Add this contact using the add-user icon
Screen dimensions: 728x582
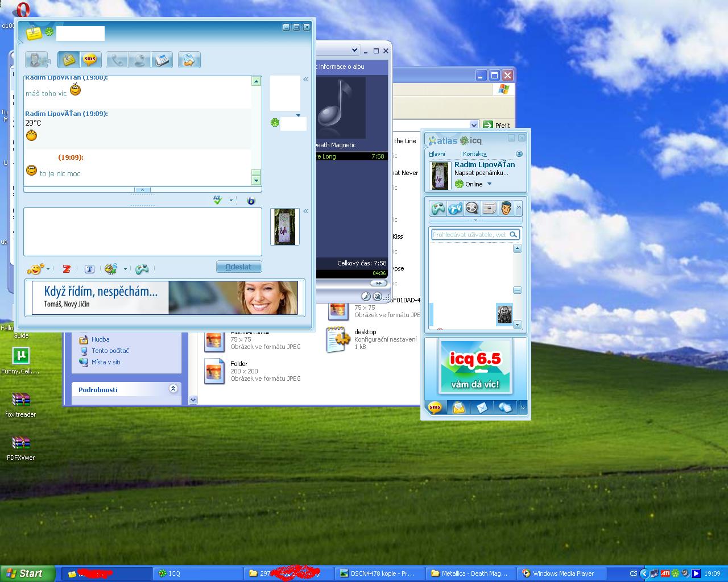pos(38,60)
